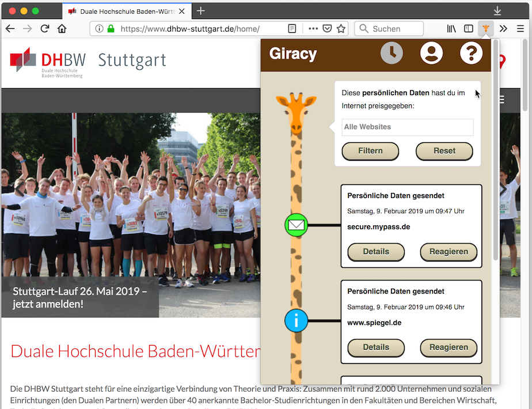Click the Giracy title in popup header
The width and height of the screenshot is (532, 409).
pos(293,54)
